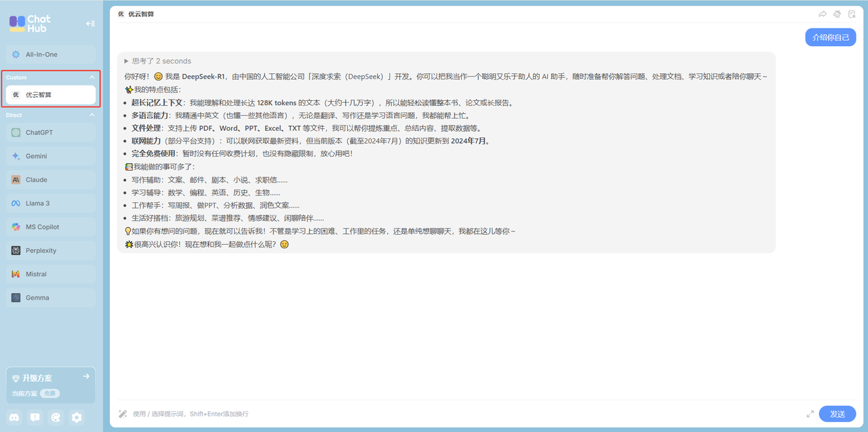Select the 优云智算 custom bot

(x=51, y=95)
